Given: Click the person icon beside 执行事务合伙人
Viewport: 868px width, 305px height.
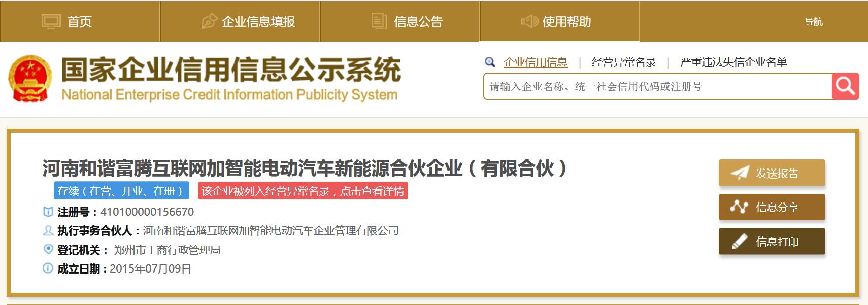Looking at the screenshot, I should 48,231.
